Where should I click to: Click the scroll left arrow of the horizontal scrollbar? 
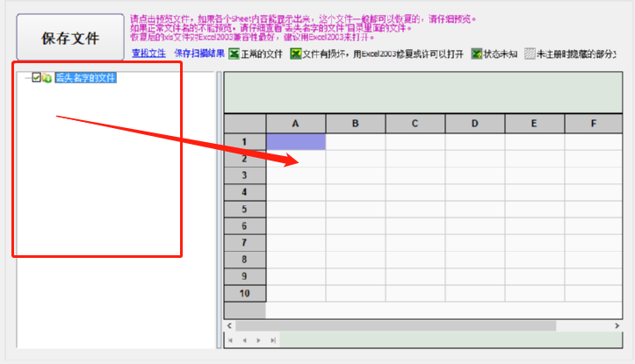tap(229, 326)
